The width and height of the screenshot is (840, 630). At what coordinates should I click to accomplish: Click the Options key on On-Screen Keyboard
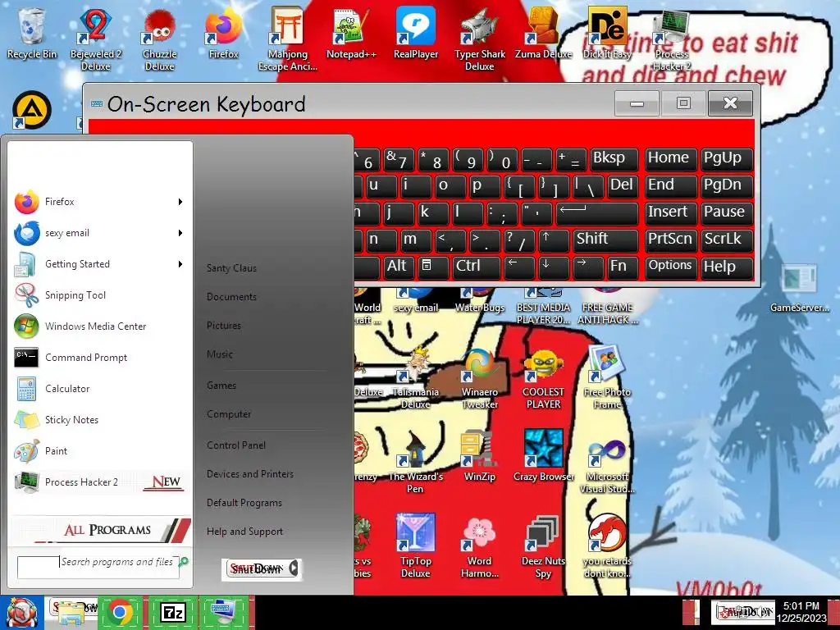[x=671, y=267]
